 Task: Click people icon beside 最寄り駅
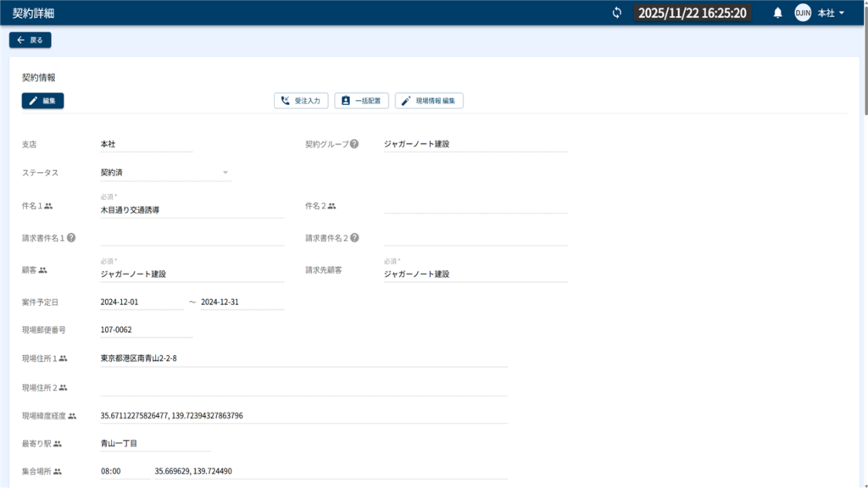[x=58, y=443]
